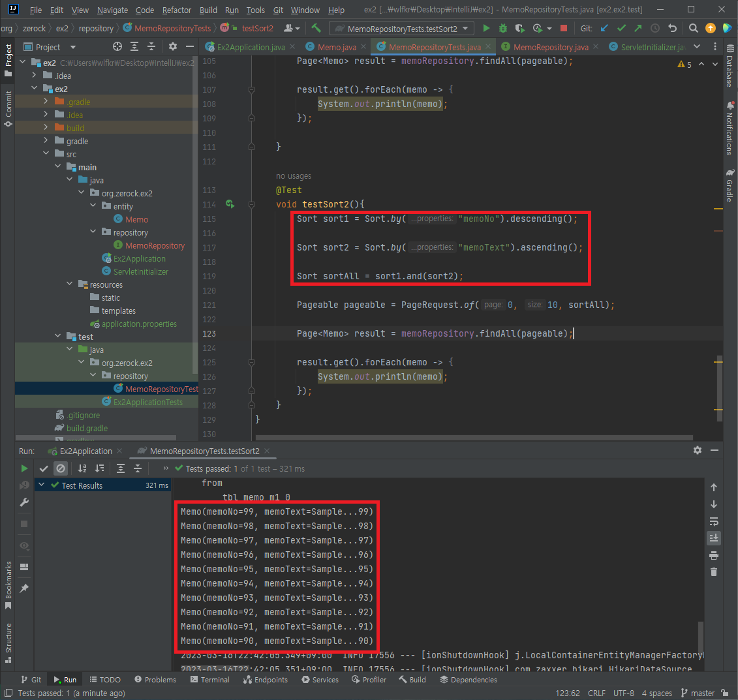This screenshot has width=738, height=700.
Task: Collapse Test Results tree node
Action: point(41,485)
